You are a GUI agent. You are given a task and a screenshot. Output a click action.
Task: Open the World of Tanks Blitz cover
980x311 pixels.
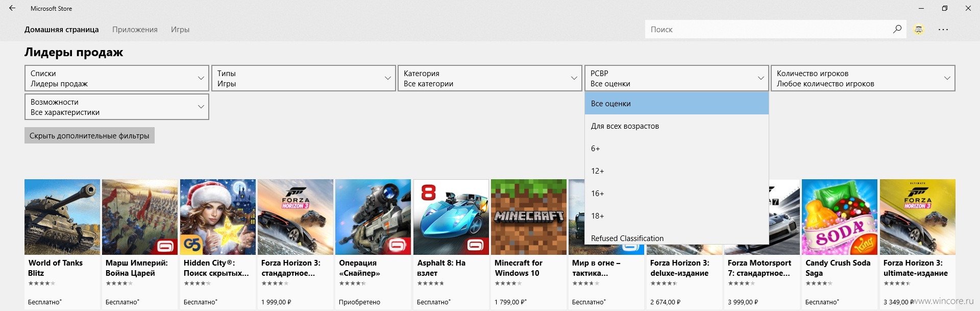pos(62,217)
